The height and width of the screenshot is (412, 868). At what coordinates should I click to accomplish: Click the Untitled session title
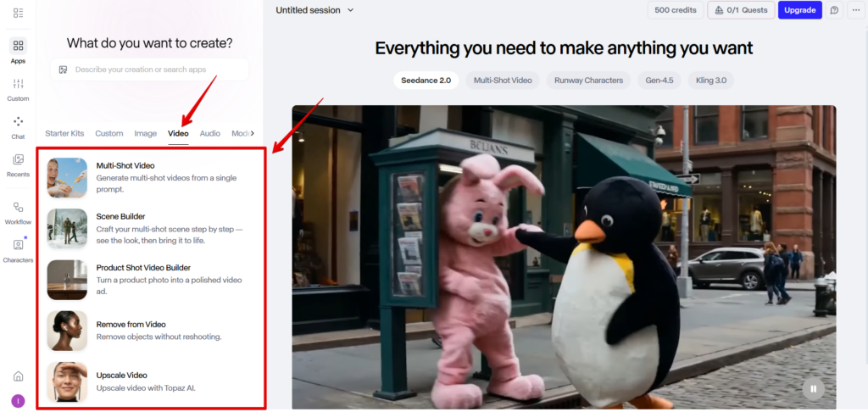click(308, 10)
